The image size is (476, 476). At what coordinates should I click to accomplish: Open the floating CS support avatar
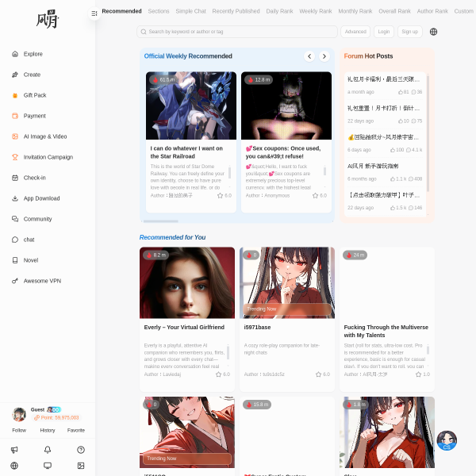tap(447, 440)
